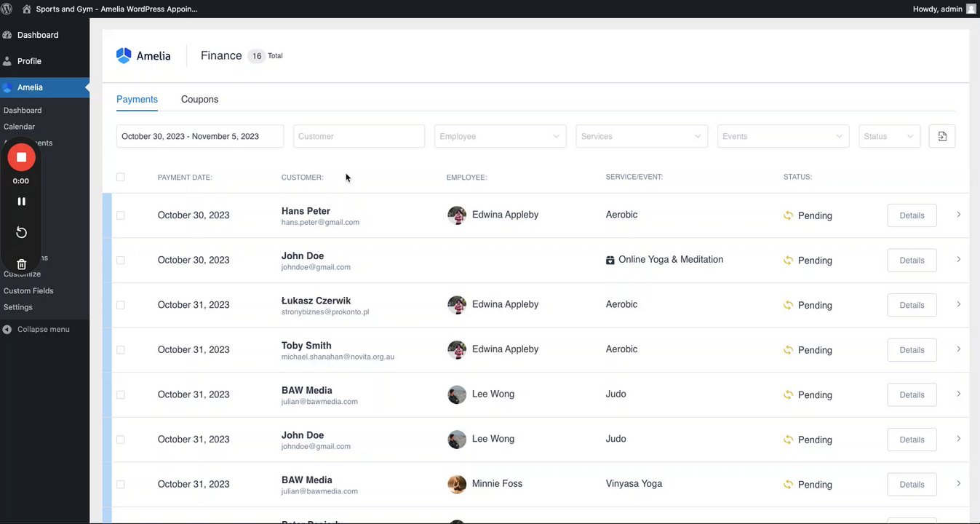Toggle the select-all payments checkbox
Viewport: 980px width, 524px height.
[x=121, y=177]
